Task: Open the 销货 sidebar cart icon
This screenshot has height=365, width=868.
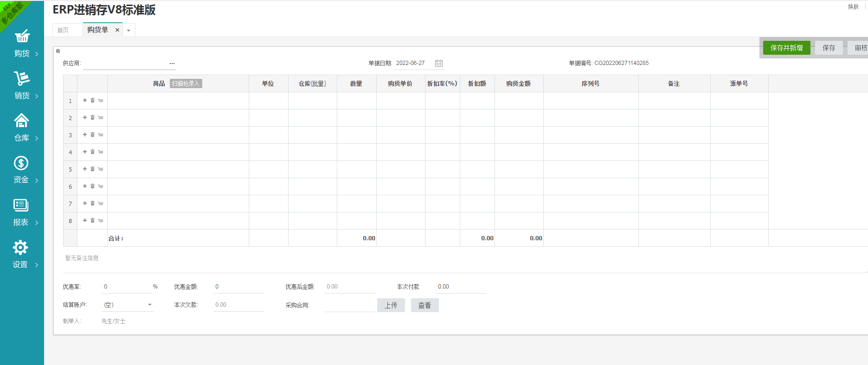Action: (x=22, y=78)
